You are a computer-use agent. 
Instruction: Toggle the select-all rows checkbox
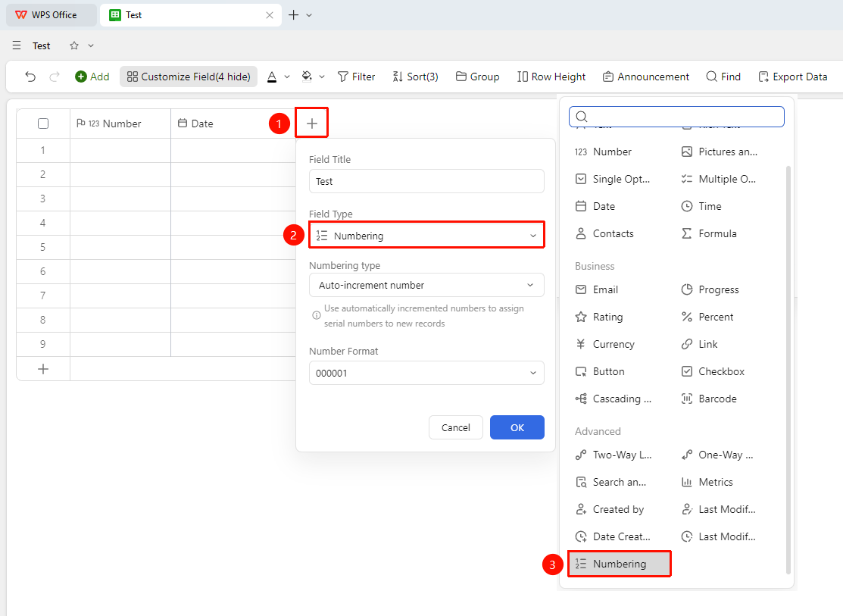click(43, 124)
